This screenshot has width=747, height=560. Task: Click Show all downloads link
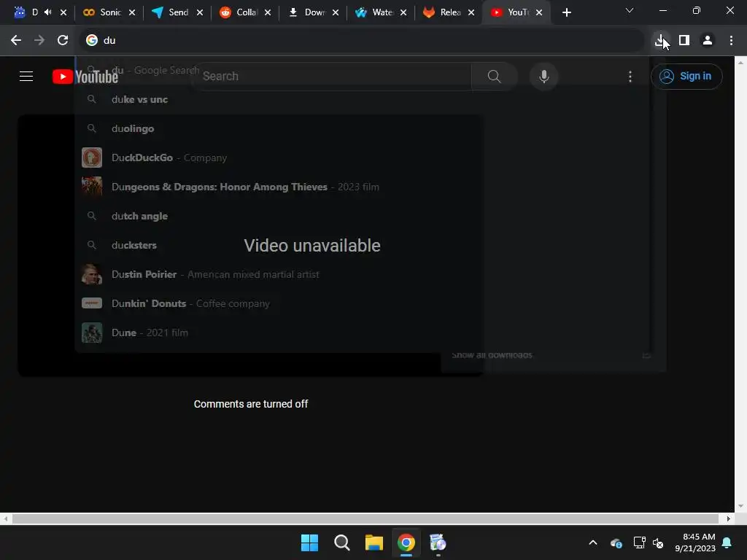492,355
